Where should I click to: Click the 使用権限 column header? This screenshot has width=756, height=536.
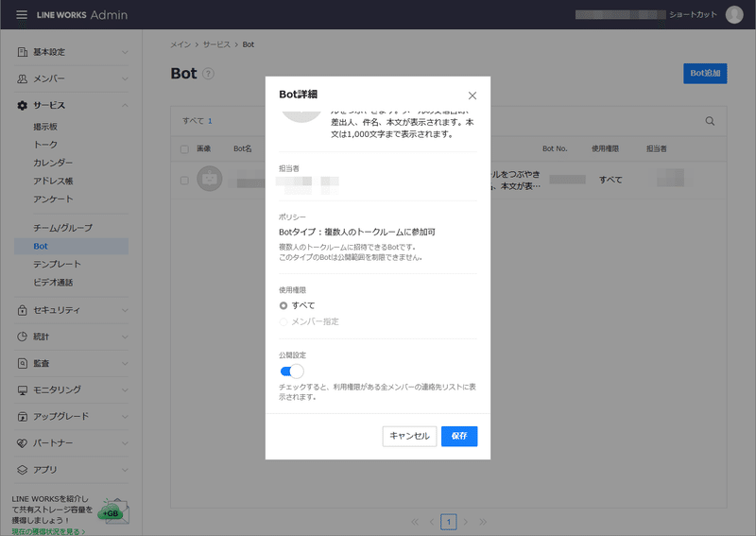click(605, 148)
